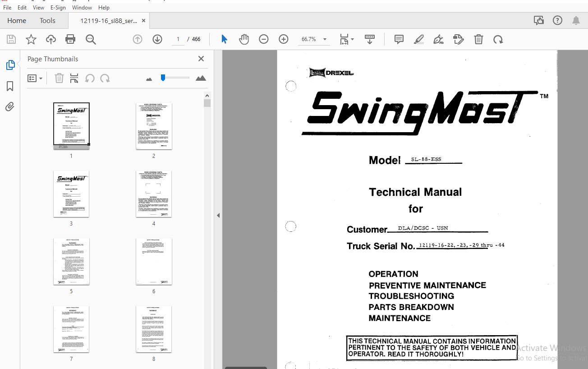Select page 1 thumbnail
This screenshot has height=369, width=588.
pyautogui.click(x=71, y=125)
